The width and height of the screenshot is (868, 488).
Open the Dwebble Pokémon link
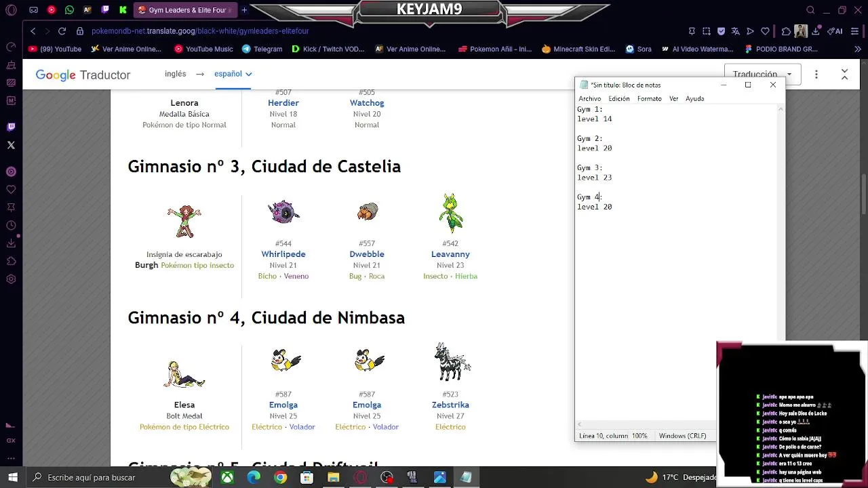[367, 254]
